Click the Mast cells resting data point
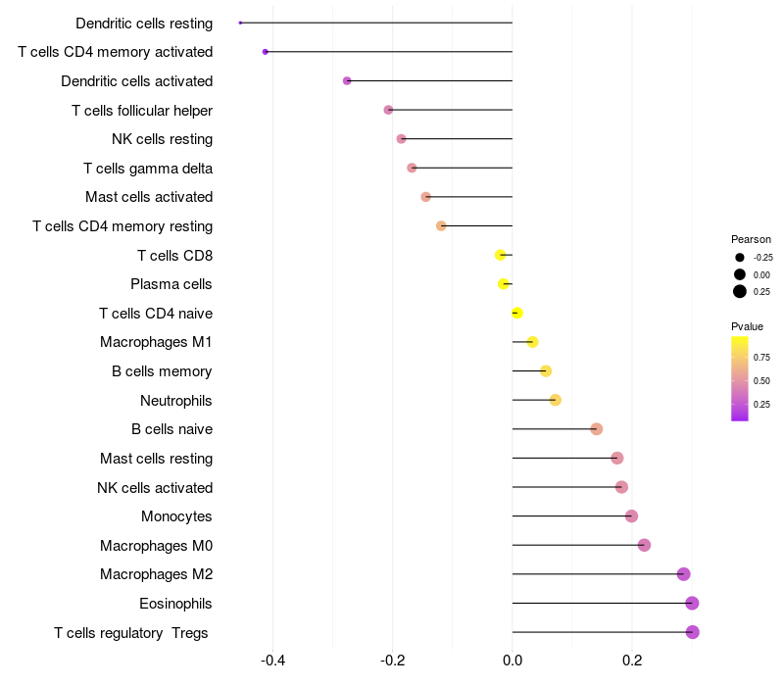Viewport: 784px width, 686px height. pyautogui.click(x=616, y=459)
